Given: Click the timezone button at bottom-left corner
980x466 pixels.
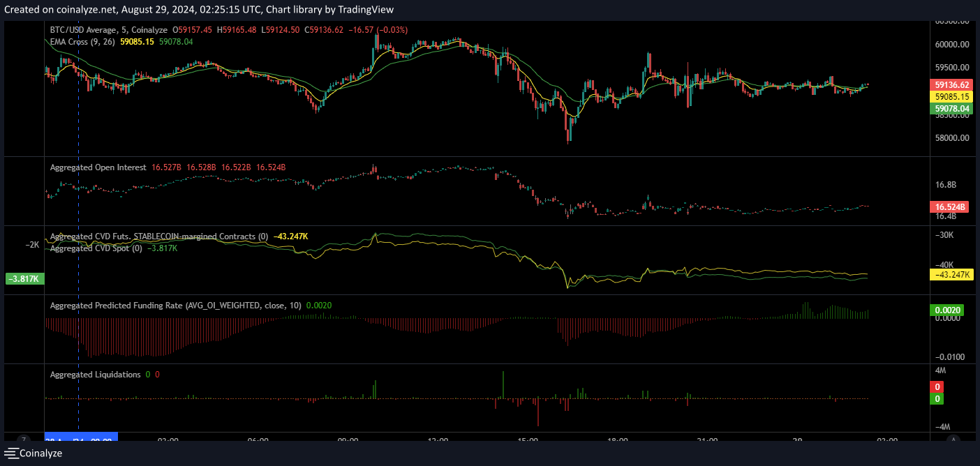Looking at the screenshot, I should (24, 440).
